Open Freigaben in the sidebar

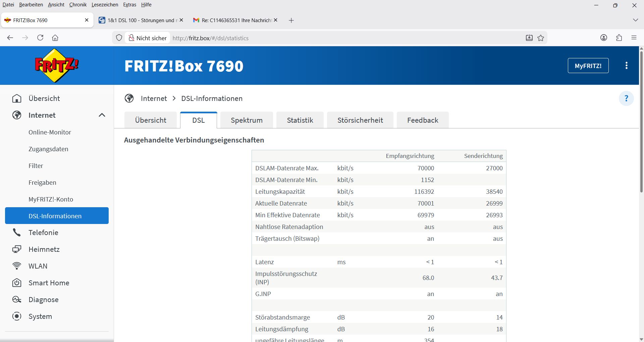click(x=42, y=182)
